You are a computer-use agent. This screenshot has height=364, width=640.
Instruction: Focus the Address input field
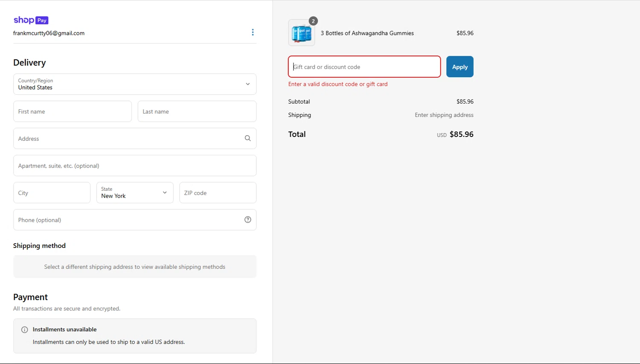(x=135, y=138)
